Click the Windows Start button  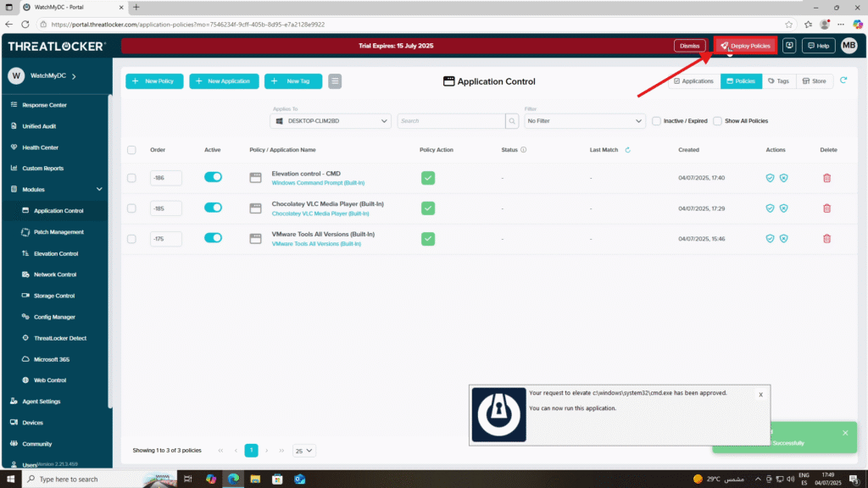pos(10,480)
